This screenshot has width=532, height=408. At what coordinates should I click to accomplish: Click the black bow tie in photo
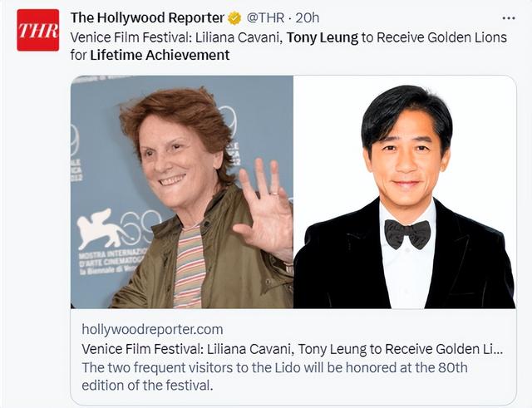tap(407, 234)
